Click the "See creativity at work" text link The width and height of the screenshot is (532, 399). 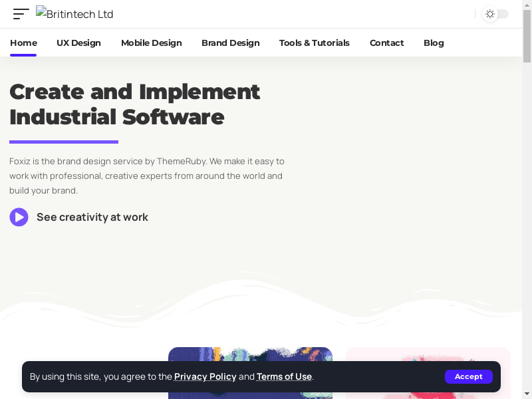pyautogui.click(x=92, y=217)
